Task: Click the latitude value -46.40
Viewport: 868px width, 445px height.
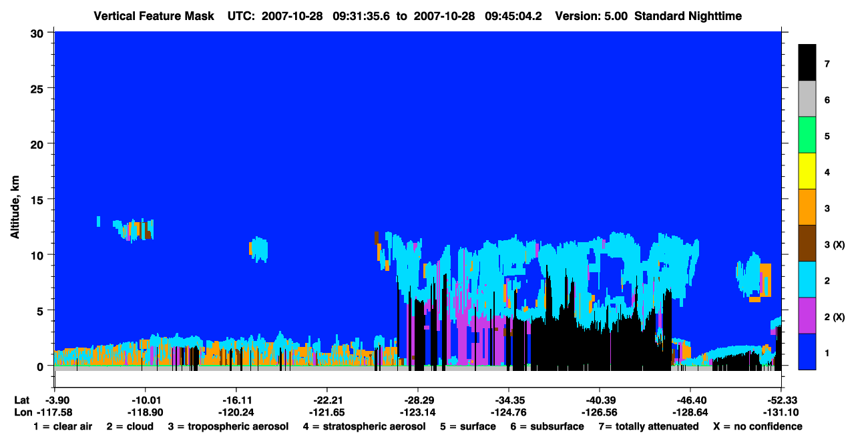Action: click(690, 400)
